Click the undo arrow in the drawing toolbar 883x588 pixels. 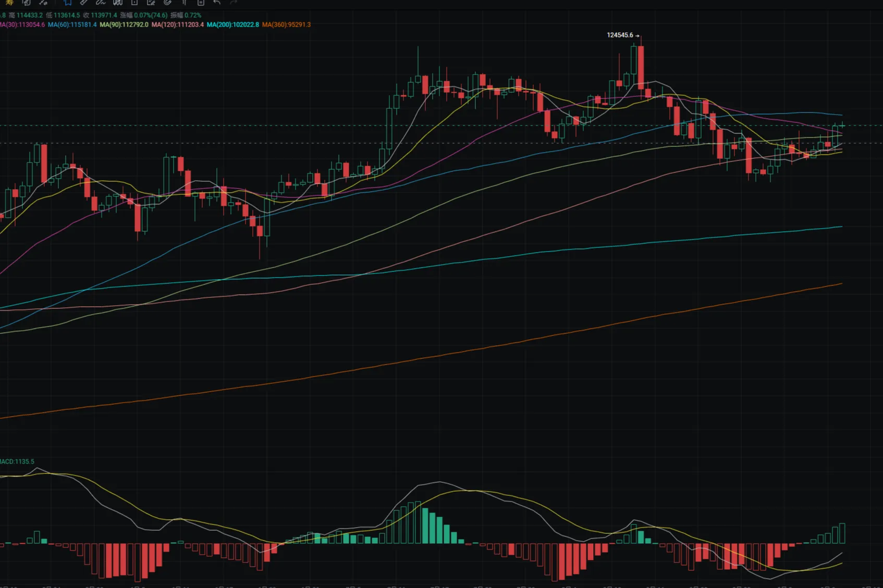pyautogui.click(x=217, y=2)
